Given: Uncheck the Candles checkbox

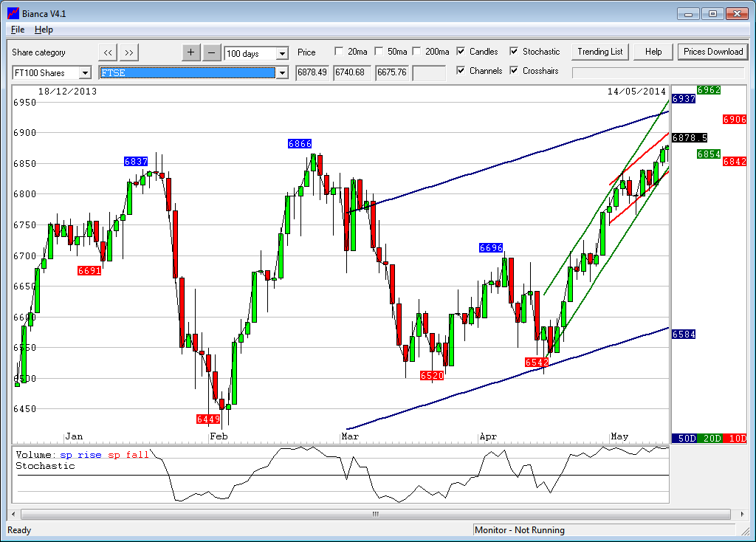Looking at the screenshot, I should 461,52.
